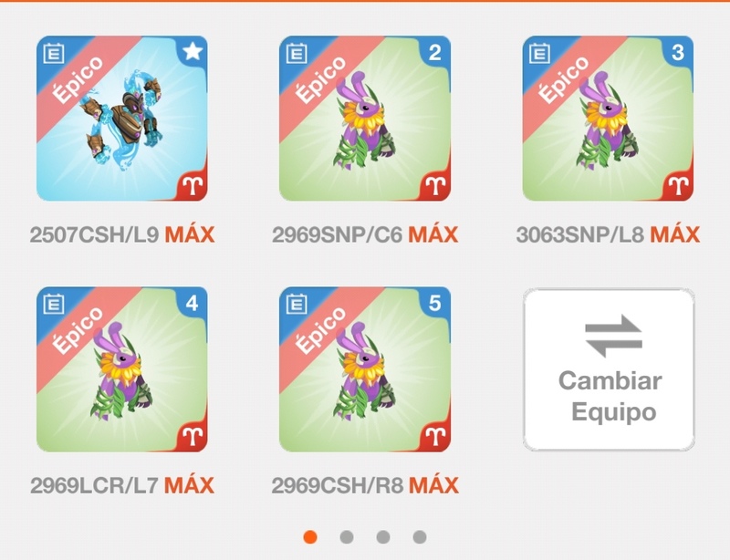Tap the 3063SNP/L8 MÁX label
This screenshot has width=730, height=560.
tap(608, 234)
